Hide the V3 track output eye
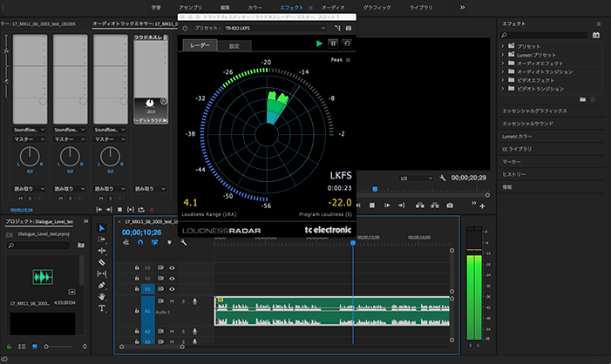The width and height of the screenshot is (611, 364). point(172,267)
